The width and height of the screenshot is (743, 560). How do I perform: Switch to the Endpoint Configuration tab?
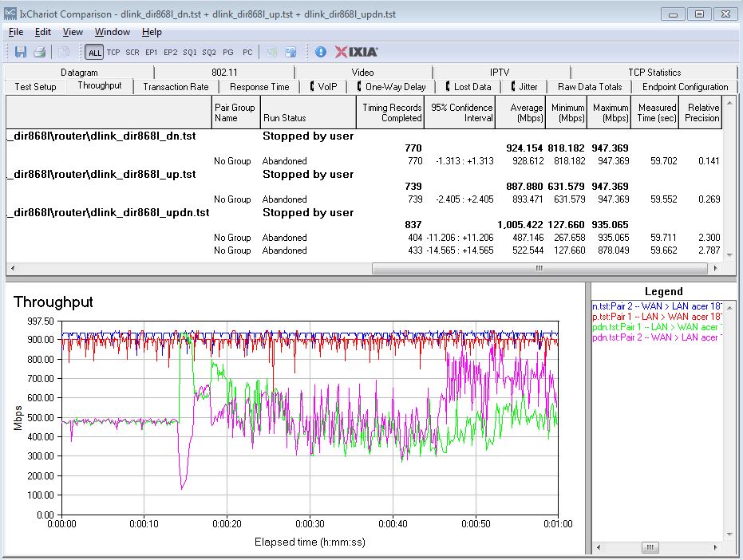[x=686, y=87]
